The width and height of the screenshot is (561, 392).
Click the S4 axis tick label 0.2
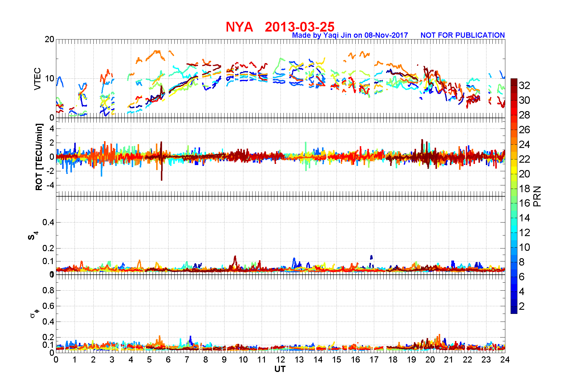(x=49, y=248)
